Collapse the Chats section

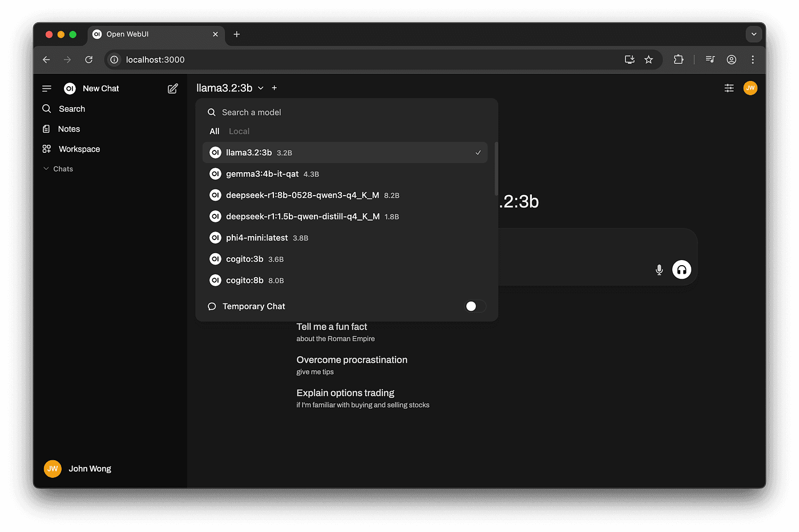[58, 169]
